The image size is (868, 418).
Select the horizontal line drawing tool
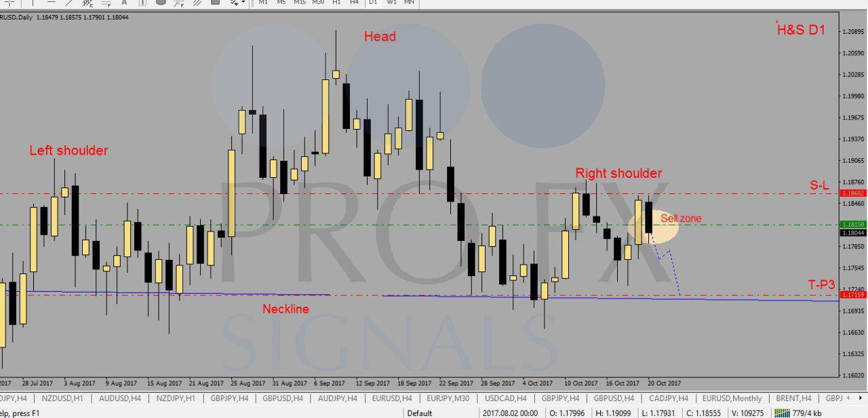(x=51, y=3)
